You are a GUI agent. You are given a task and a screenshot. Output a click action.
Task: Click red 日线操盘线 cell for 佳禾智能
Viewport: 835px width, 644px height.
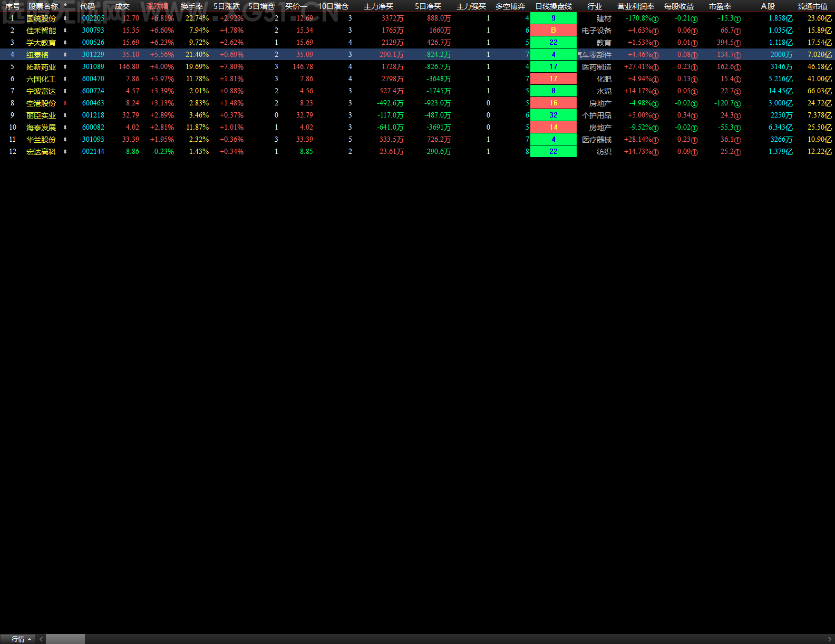click(554, 31)
